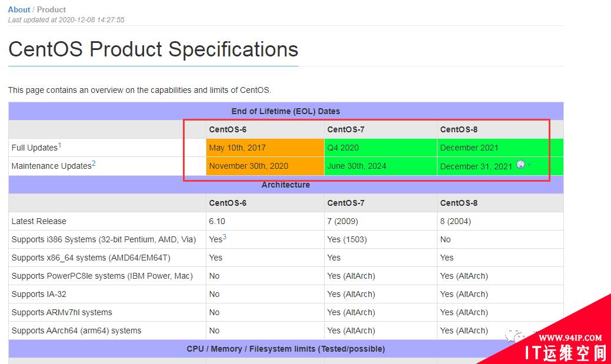Click CentOS-7 Yes (AltArch) in IA-32 row
This screenshot has width=611, height=364.
pyautogui.click(x=351, y=294)
